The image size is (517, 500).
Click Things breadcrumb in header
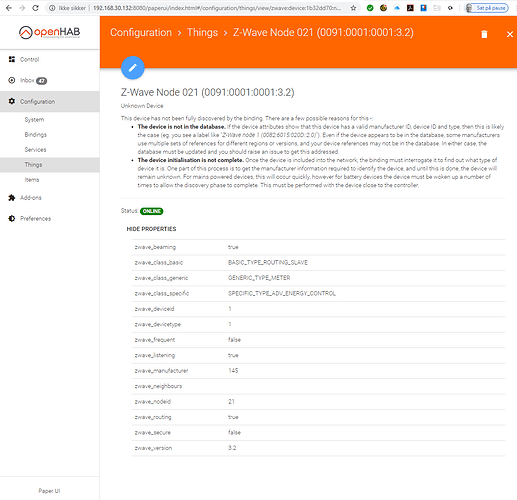tap(202, 32)
